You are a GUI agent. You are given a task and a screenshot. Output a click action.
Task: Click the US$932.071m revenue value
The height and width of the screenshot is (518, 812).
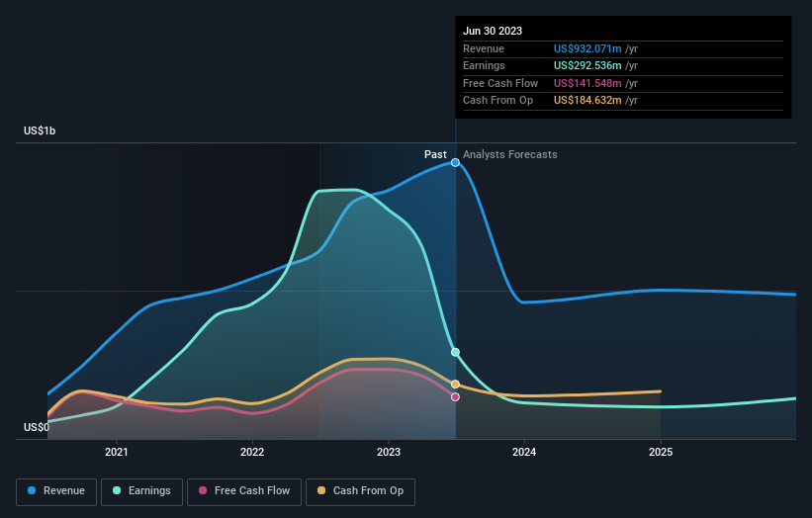[587, 48]
